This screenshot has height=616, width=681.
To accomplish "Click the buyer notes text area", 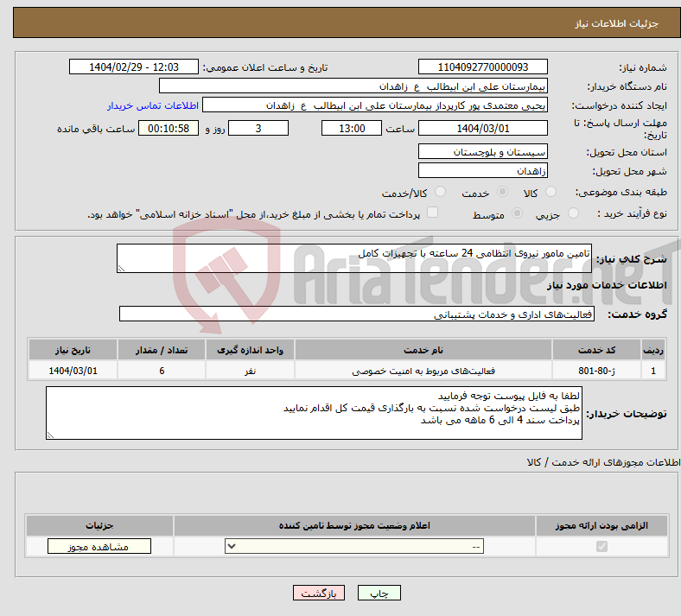I will pyautogui.click(x=314, y=413).
